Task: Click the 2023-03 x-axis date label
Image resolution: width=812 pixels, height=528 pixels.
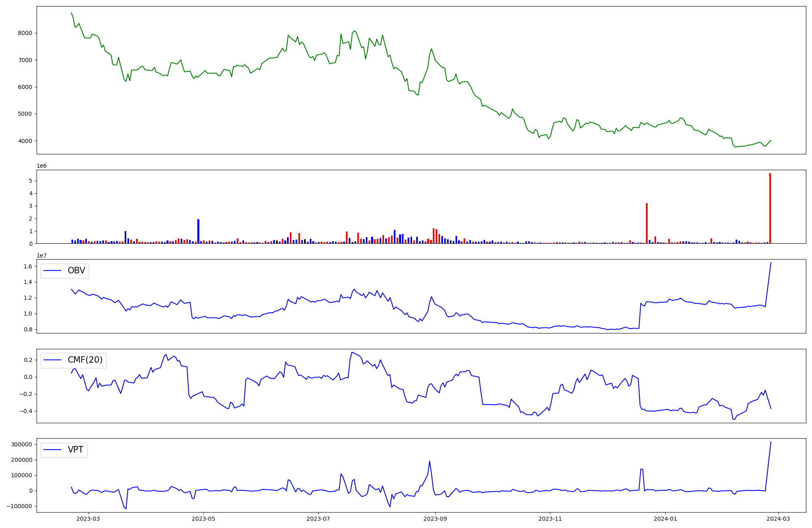Action: coord(88,519)
